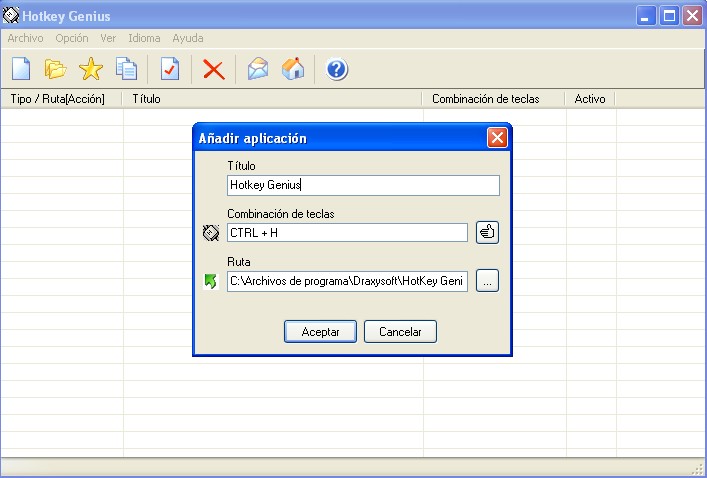
Task: Open the Ayuda menu
Action: 188,38
